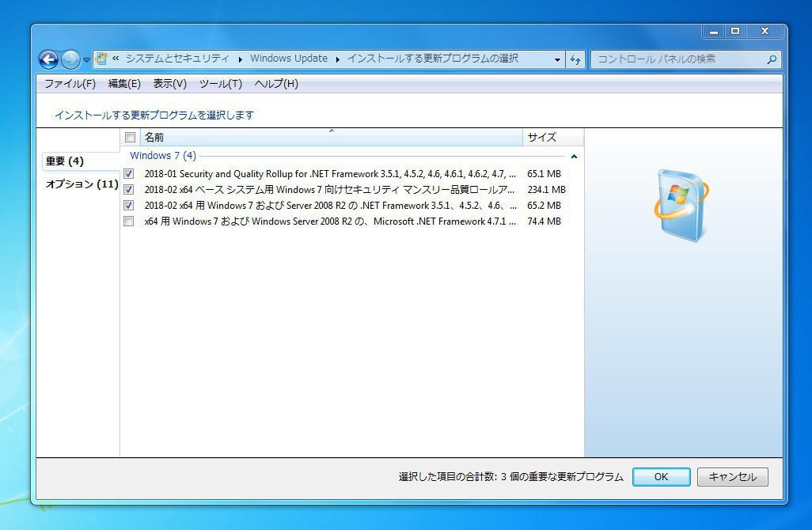Refresh the page with the refresh icon
The height and width of the screenshot is (530, 812).
pos(575,59)
